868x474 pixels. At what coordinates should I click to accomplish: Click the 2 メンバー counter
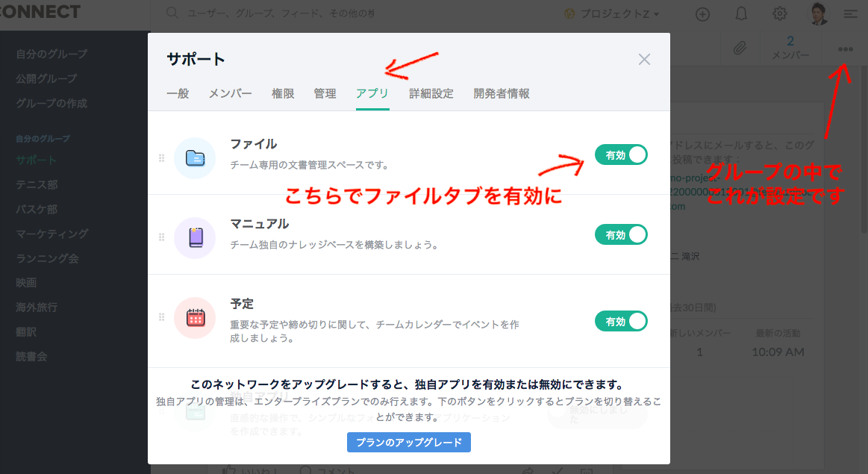point(790,48)
